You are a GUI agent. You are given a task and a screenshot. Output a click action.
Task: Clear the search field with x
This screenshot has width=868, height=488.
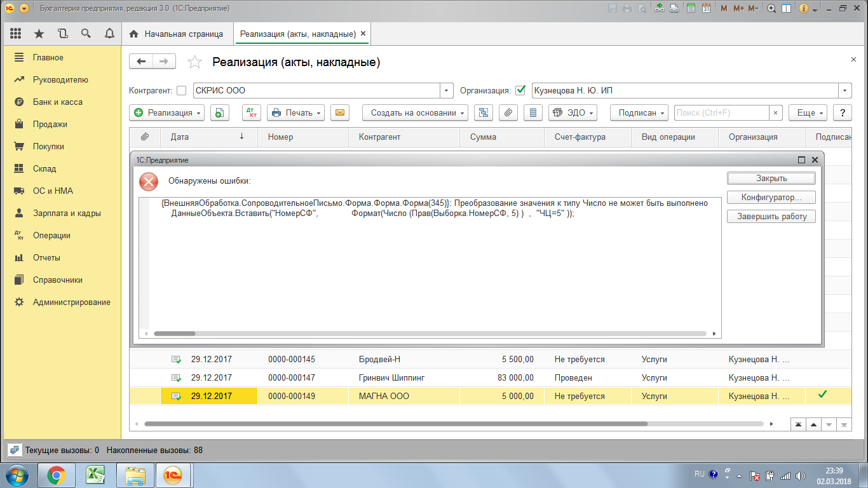click(x=775, y=112)
